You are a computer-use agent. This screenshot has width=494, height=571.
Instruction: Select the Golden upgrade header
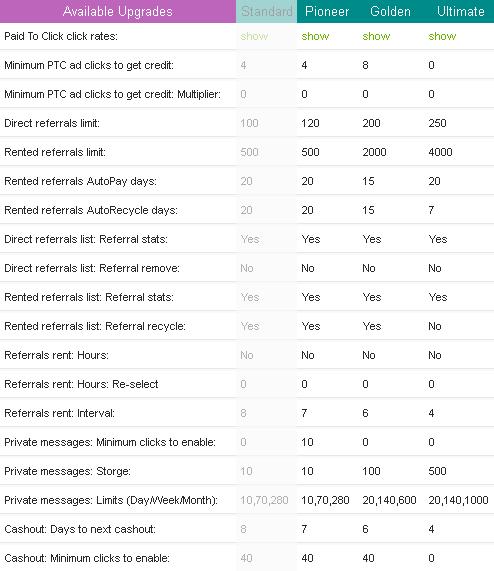coord(390,11)
